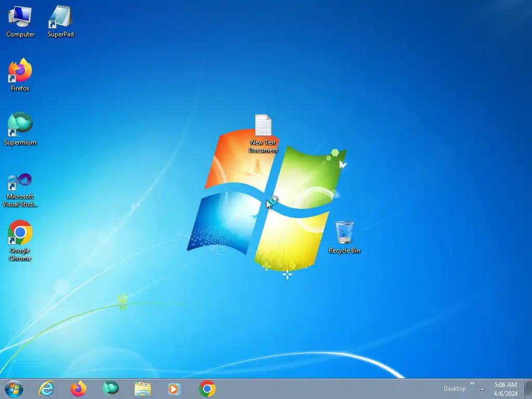Select the SuperPad shortcut icon

coord(60,21)
